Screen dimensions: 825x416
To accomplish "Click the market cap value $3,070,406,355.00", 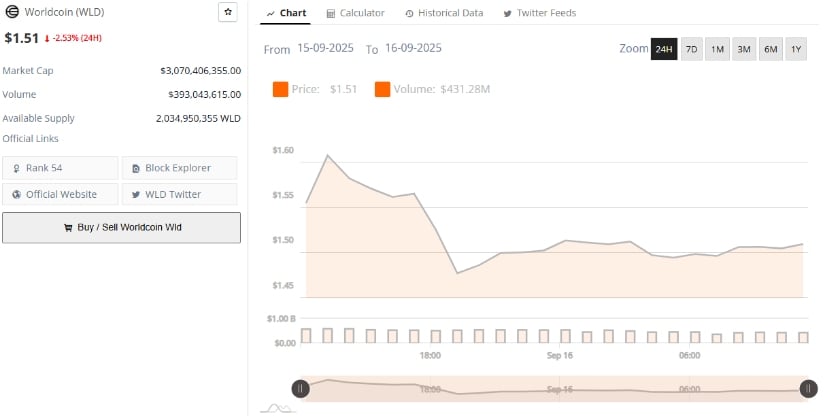I will (x=200, y=70).
